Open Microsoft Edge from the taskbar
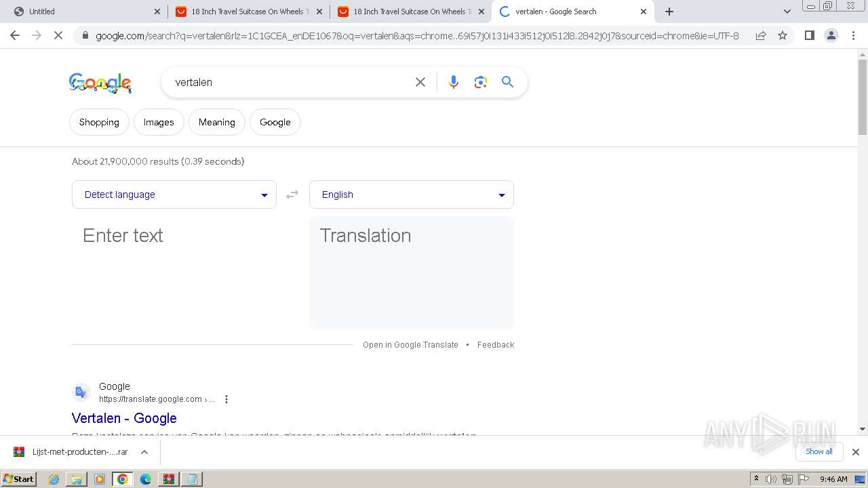The image size is (868, 488). pyautogui.click(x=146, y=479)
